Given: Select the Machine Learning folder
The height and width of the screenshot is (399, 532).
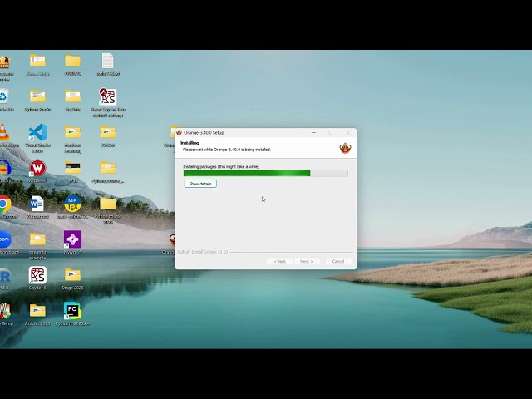Looking at the screenshot, I should 72,133.
